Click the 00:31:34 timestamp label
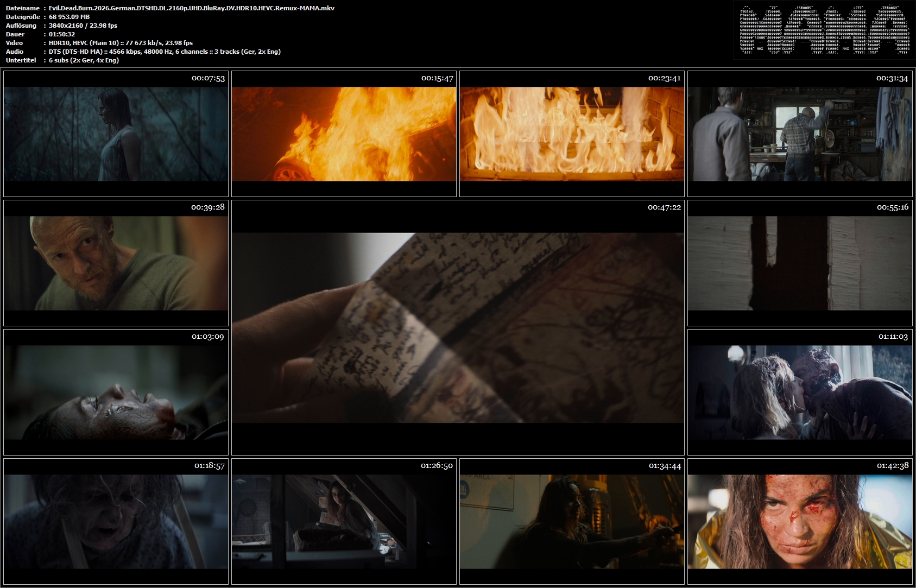Screen dimensions: 916x588 point(892,78)
